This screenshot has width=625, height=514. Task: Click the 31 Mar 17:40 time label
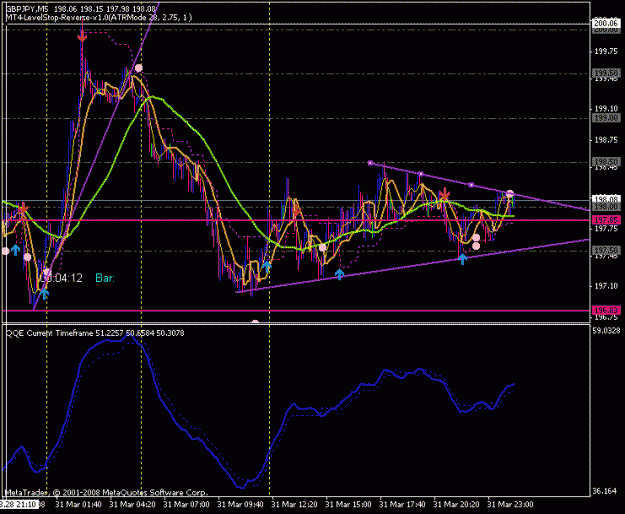coord(402,505)
